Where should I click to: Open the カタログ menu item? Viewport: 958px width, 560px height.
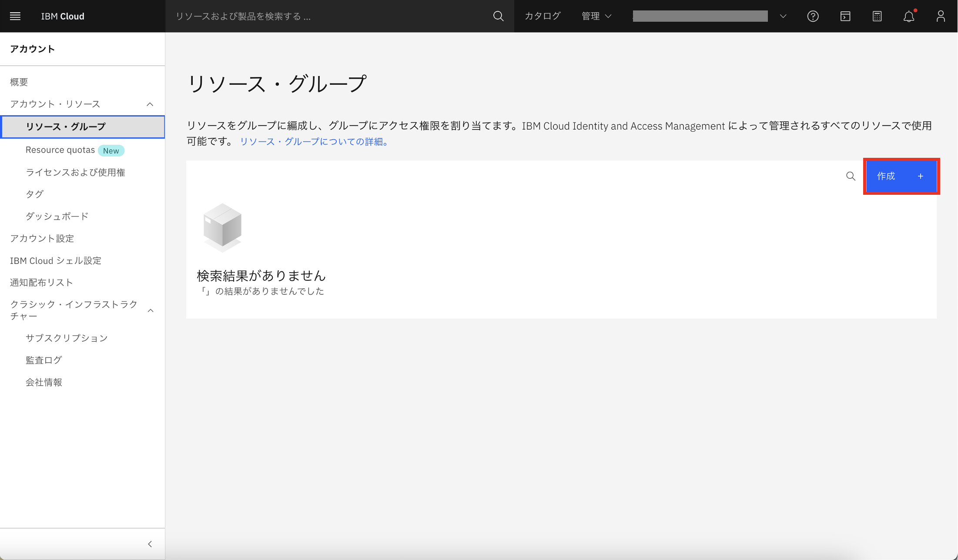pos(543,16)
